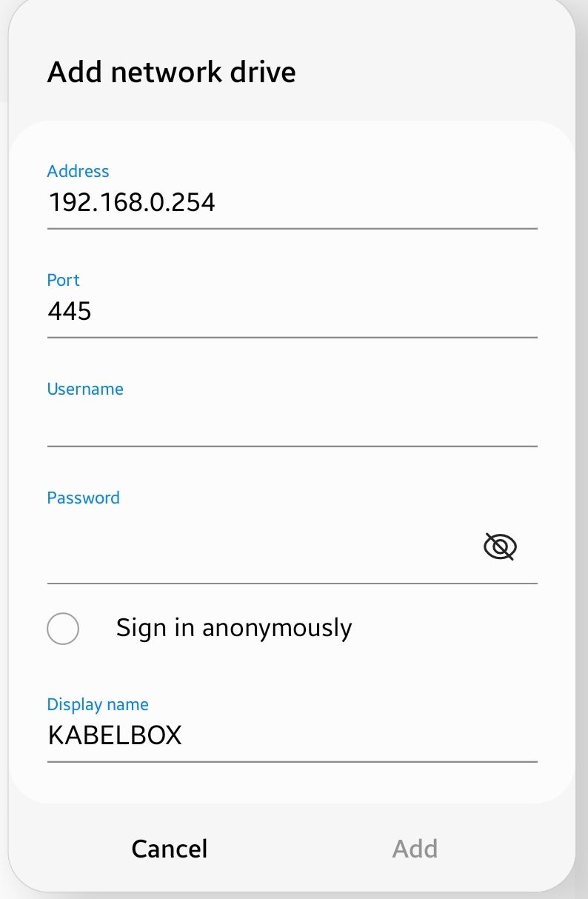The height and width of the screenshot is (899, 588).
Task: Show the password using the eye icon
Action: pos(500,547)
